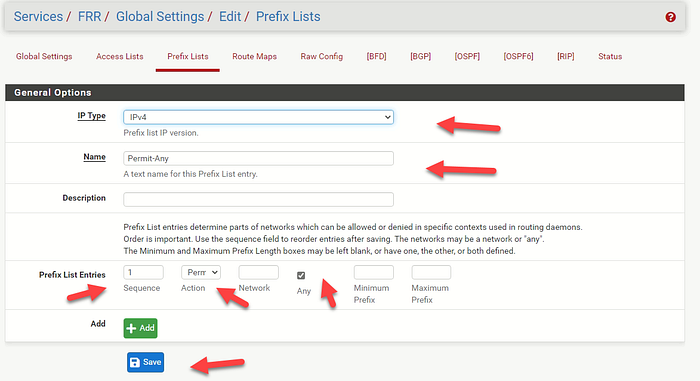
Task: Follow the Edit breadcrumb link
Action: [x=230, y=17]
